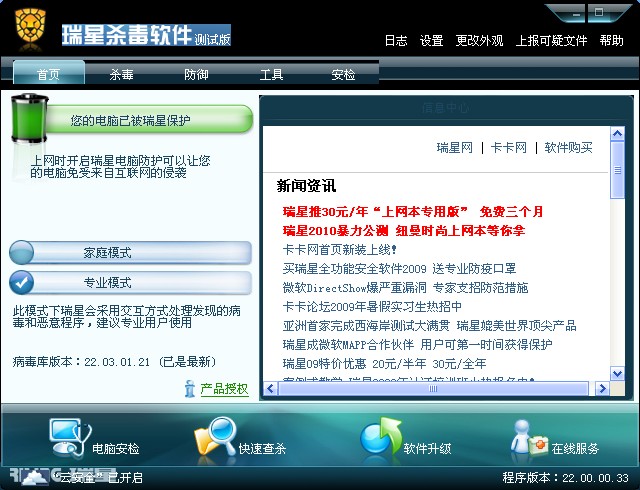
Task: Click the cloud security status icon
Action: pyautogui.click(x=33, y=477)
